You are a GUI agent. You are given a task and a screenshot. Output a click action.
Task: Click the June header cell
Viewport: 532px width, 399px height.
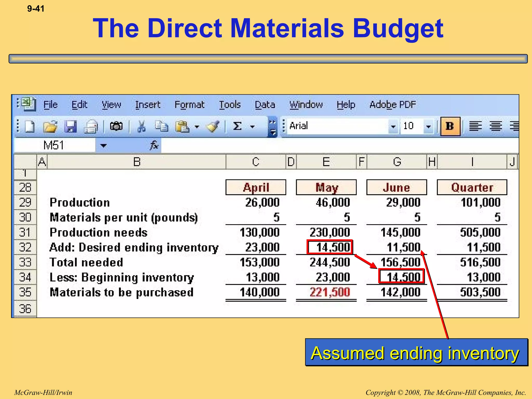397,187
